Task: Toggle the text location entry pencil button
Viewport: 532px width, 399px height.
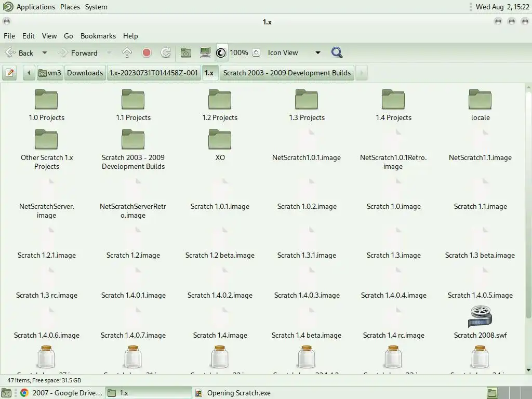Action: tap(10, 73)
